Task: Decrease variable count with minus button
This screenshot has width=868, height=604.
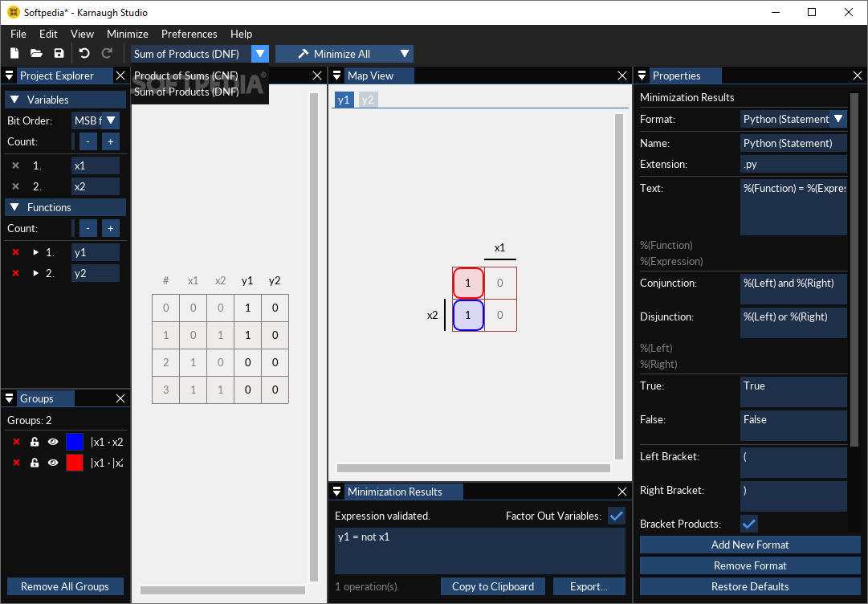Action: (x=88, y=141)
